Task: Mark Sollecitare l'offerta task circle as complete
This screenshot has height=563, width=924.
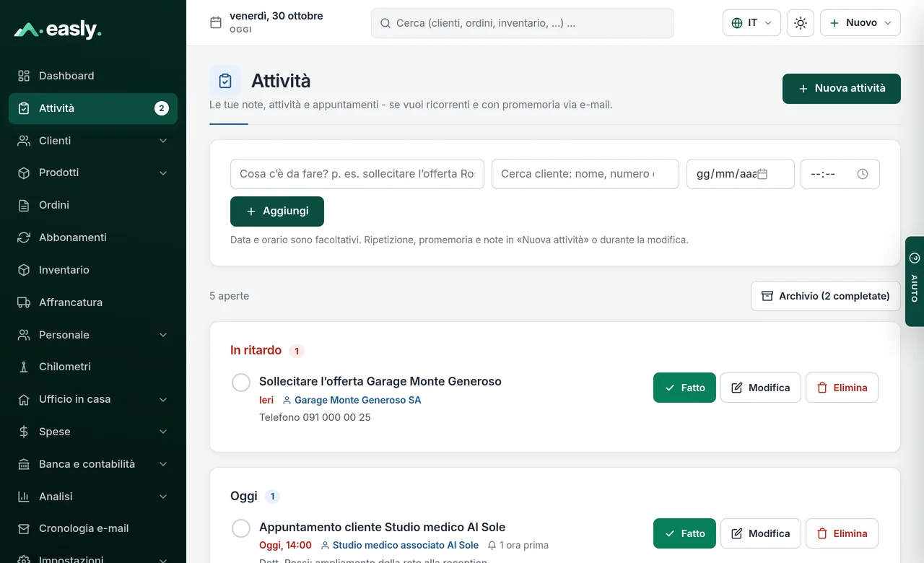Action: tap(241, 383)
